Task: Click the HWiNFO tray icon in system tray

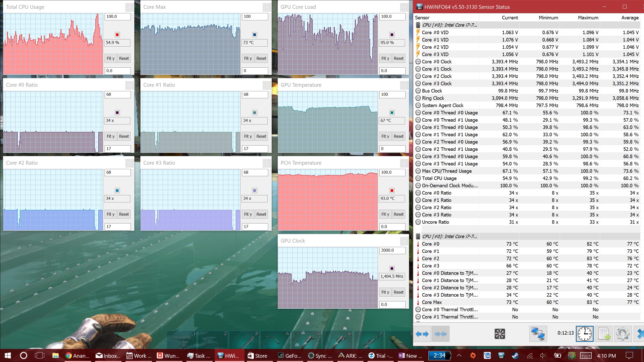Action: pos(501,355)
